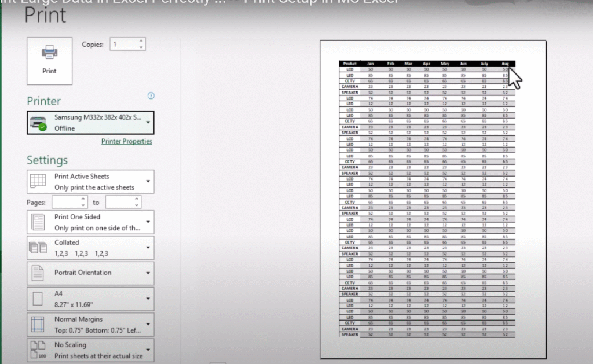Decrease the Copies count with down arrow
The image size is (593, 364).
point(141,47)
